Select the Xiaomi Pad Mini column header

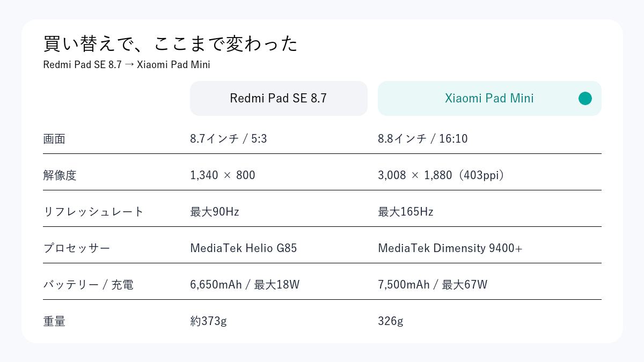click(x=489, y=98)
